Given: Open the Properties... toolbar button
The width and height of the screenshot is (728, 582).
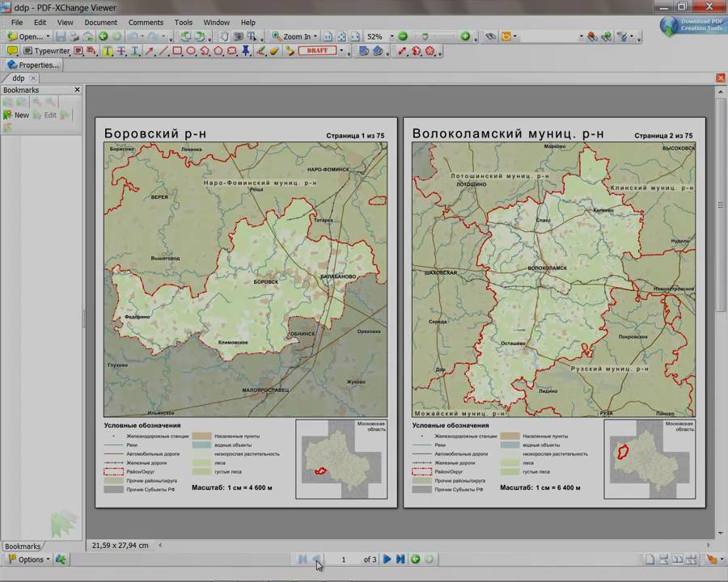Looking at the screenshot, I should (33, 65).
